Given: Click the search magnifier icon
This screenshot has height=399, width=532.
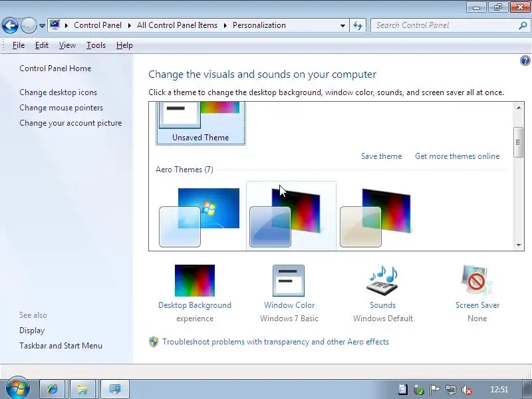Looking at the screenshot, I should (x=523, y=25).
